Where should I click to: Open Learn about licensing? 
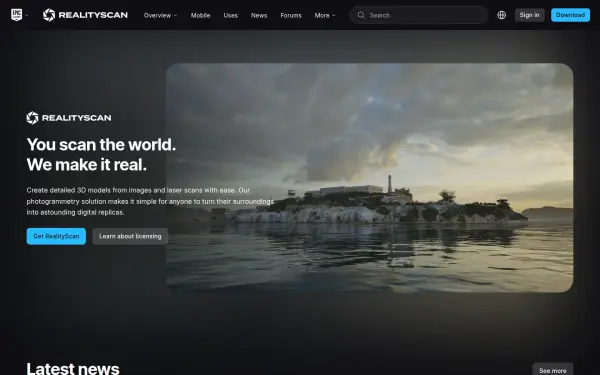point(130,236)
